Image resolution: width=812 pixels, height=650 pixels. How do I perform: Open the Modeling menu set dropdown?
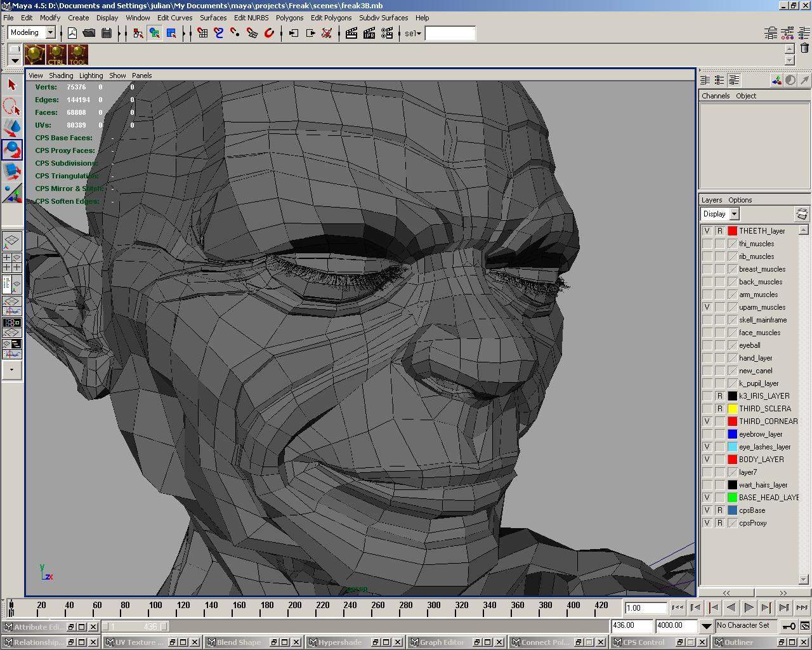point(50,32)
